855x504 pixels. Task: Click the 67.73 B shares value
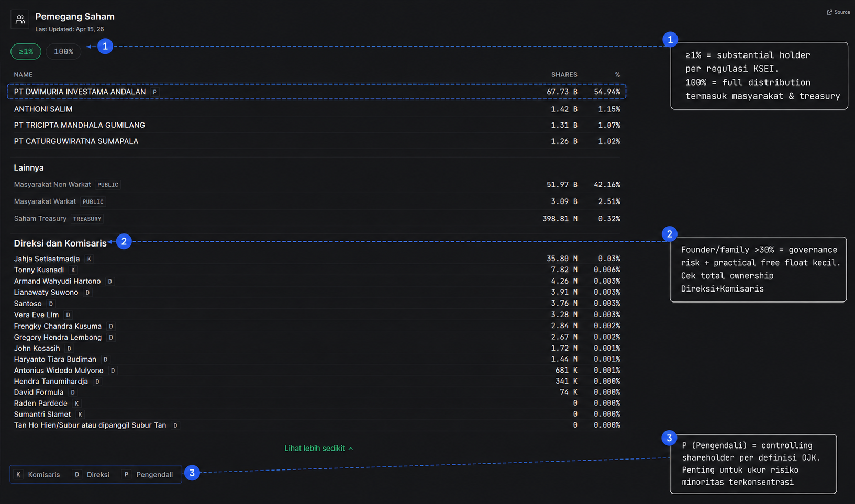[562, 92]
